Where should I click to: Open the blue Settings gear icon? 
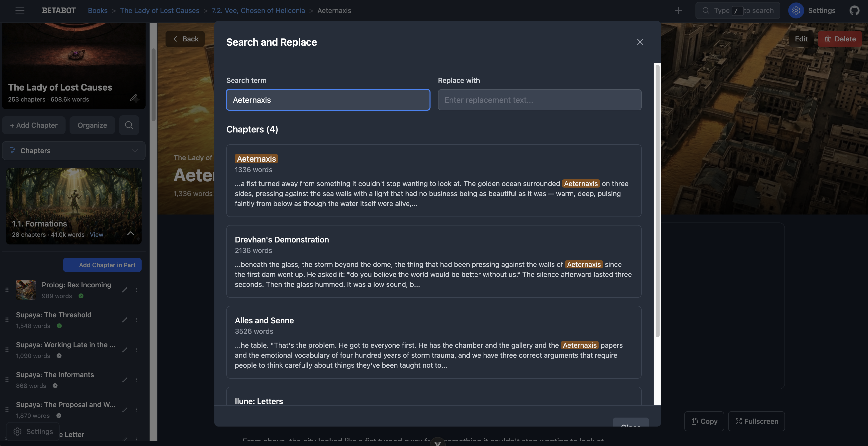pos(796,10)
